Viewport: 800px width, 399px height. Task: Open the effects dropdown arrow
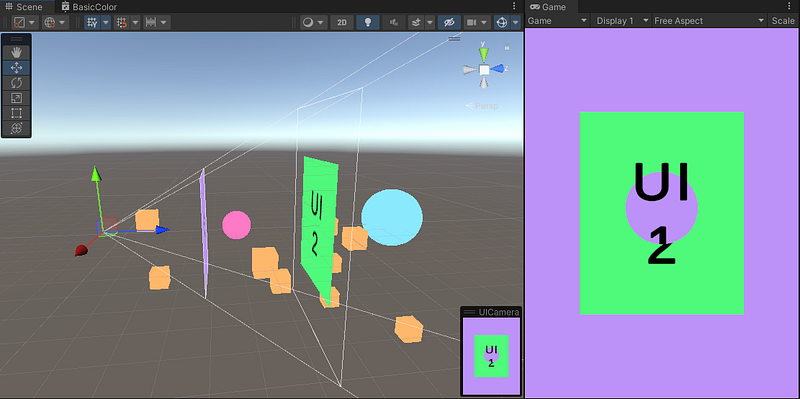point(430,22)
